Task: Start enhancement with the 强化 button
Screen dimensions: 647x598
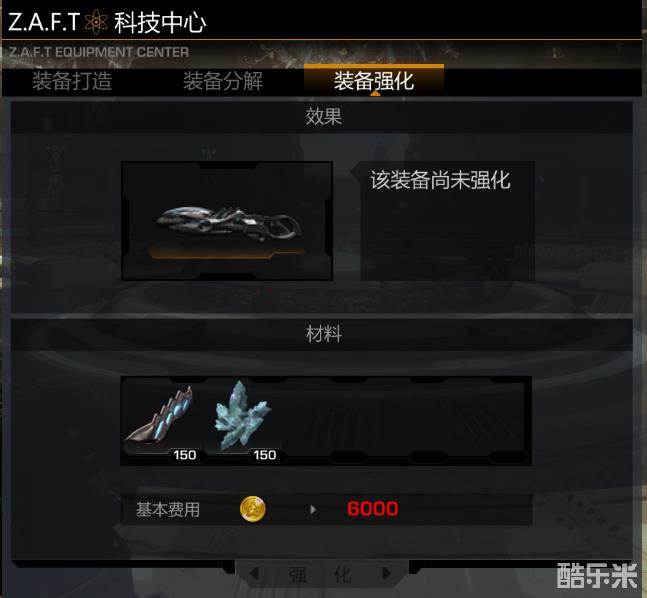Action: point(322,573)
